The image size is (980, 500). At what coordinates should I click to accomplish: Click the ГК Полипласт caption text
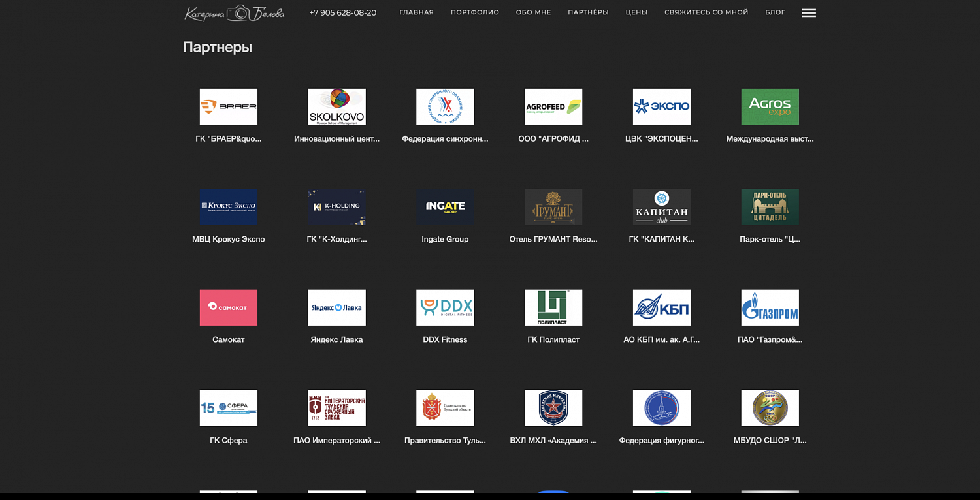tap(553, 339)
